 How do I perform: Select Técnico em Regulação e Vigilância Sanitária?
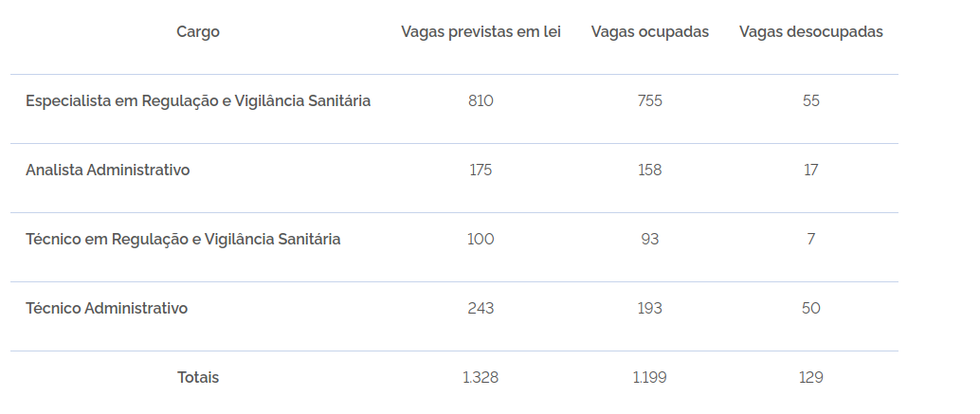(183, 239)
